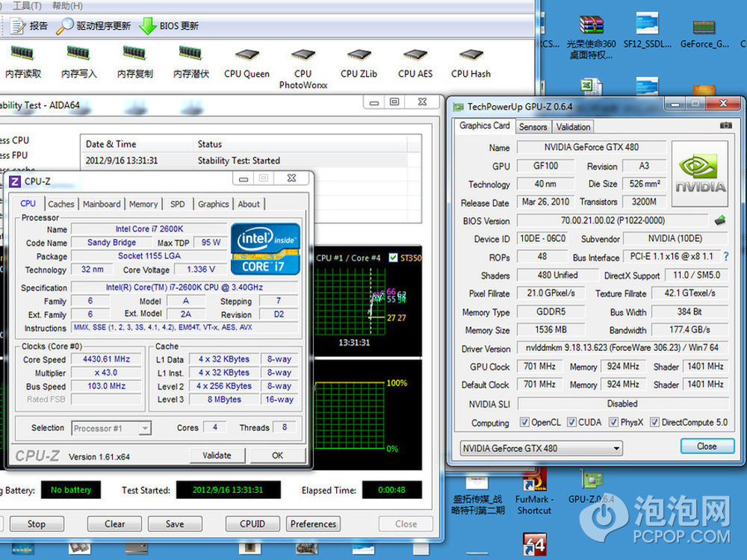This screenshot has height=560, width=747.
Task: Toggle the CUDA checkbox in GPU-Z
Action: pos(571,423)
